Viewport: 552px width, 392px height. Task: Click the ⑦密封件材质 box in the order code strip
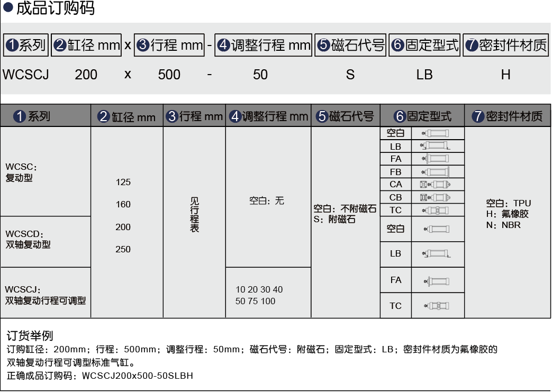point(506,45)
